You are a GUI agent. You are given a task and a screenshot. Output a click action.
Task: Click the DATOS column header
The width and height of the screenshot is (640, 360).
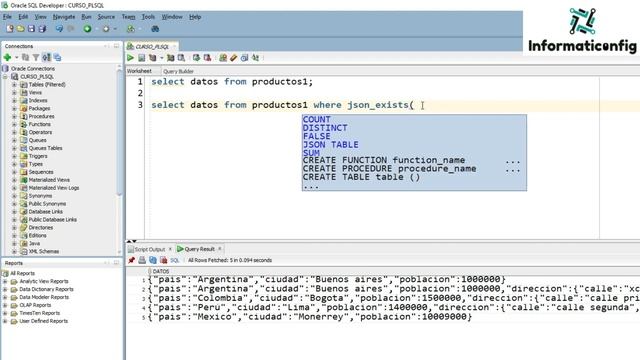tap(161, 271)
